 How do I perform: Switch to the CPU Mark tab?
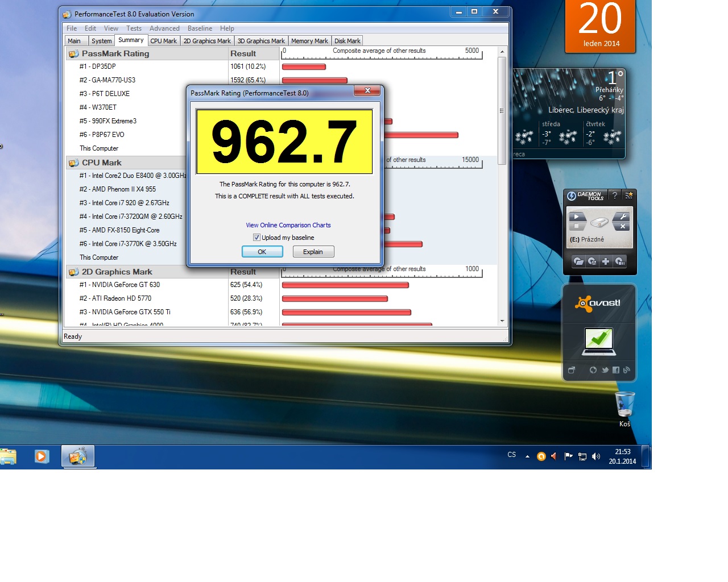click(x=163, y=41)
